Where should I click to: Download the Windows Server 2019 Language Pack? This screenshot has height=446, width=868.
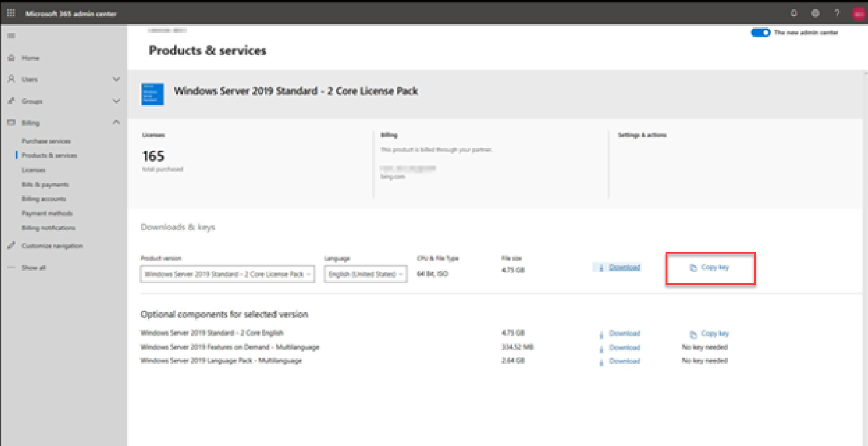tap(625, 361)
